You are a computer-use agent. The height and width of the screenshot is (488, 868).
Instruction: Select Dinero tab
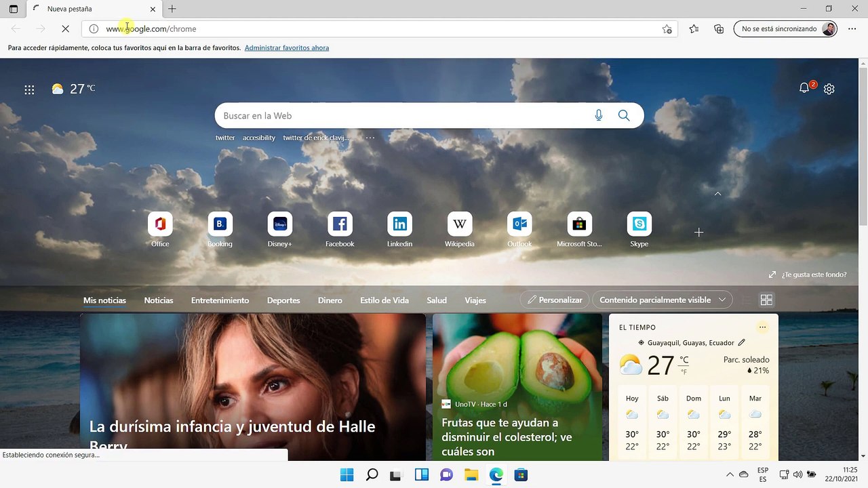click(330, 300)
